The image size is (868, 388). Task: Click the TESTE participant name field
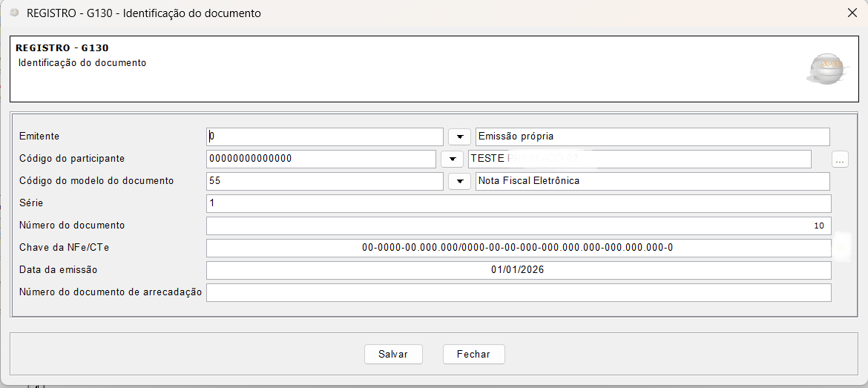[x=640, y=158]
